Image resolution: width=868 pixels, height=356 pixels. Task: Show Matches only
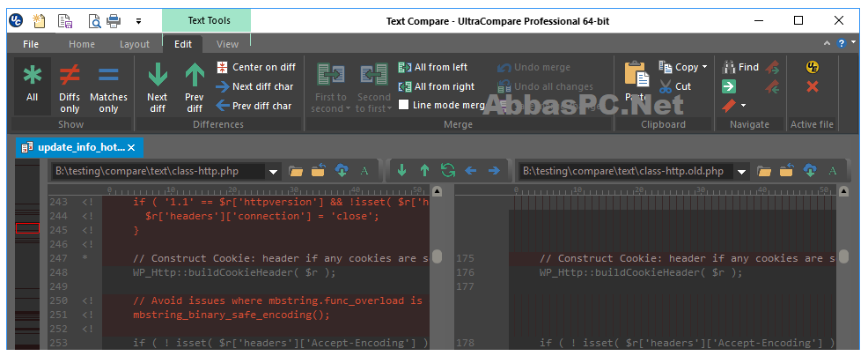pyautogui.click(x=108, y=87)
